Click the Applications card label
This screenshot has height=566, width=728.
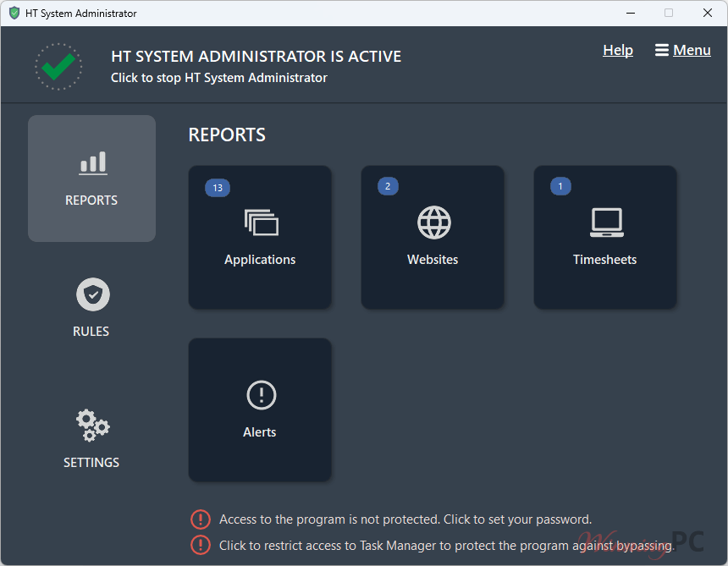[x=260, y=260]
